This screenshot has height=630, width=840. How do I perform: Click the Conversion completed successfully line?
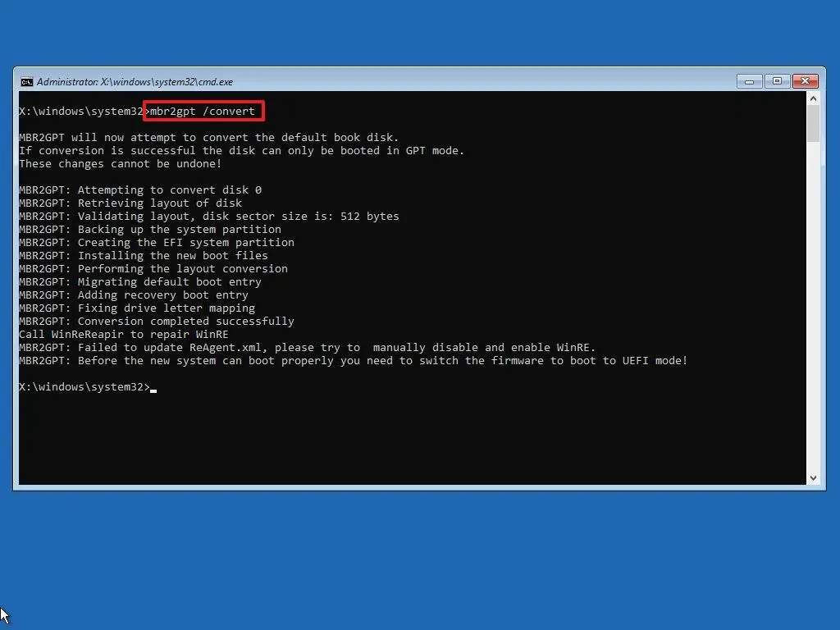(x=156, y=321)
